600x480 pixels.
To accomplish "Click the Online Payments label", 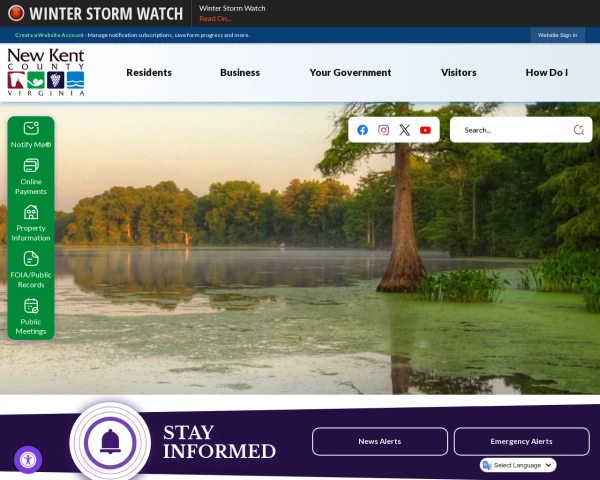I will coord(31,186).
